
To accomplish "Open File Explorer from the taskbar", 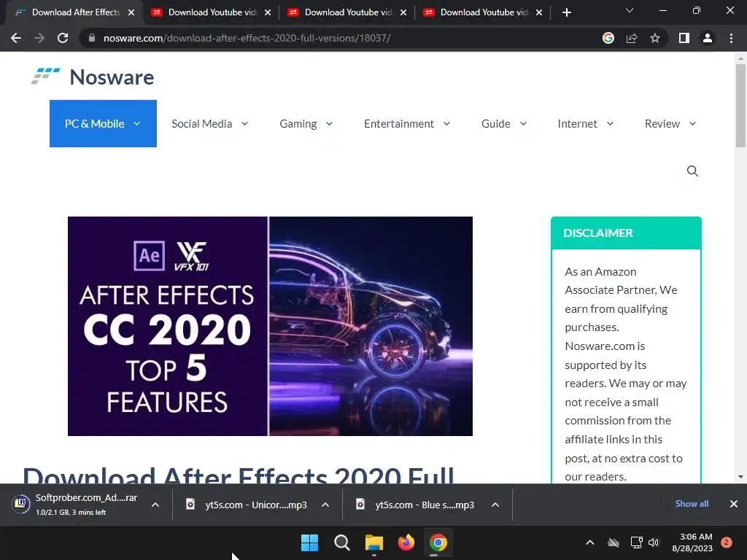I will pyautogui.click(x=374, y=542).
